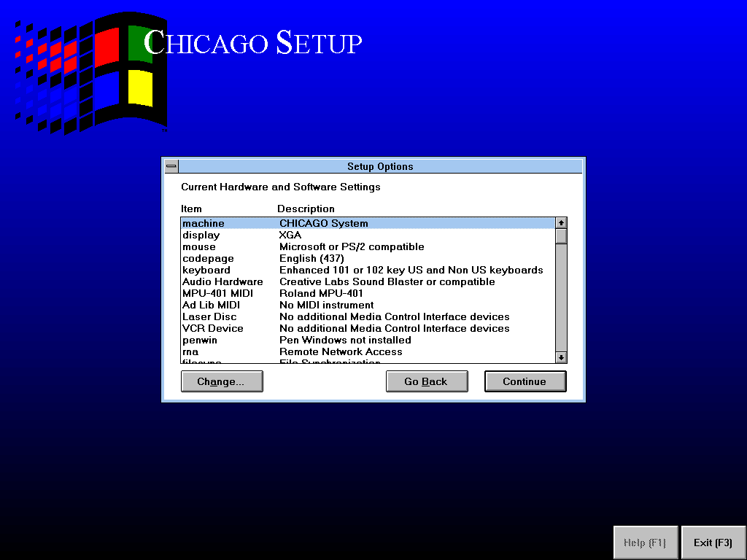The width and height of the screenshot is (747, 560).
Task: Click the Help (F1) button
Action: pyautogui.click(x=646, y=542)
